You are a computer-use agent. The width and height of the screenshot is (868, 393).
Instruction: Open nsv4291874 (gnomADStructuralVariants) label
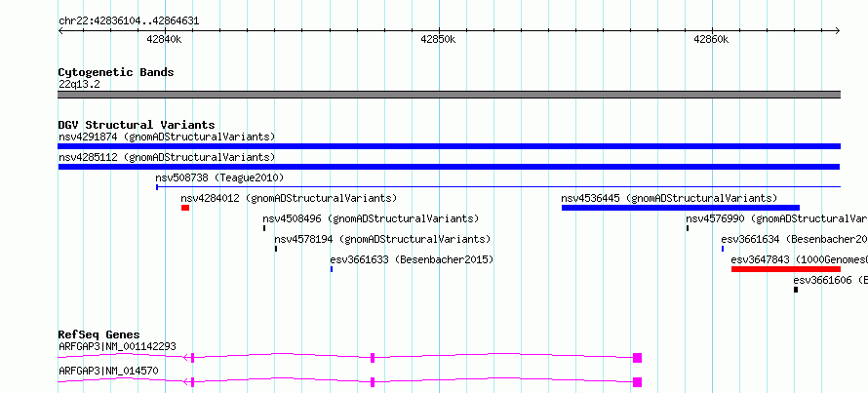[x=167, y=137]
